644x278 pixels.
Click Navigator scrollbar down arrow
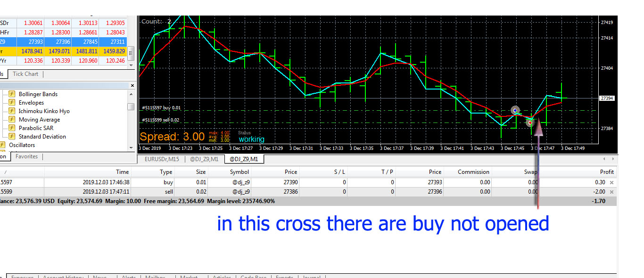131,148
